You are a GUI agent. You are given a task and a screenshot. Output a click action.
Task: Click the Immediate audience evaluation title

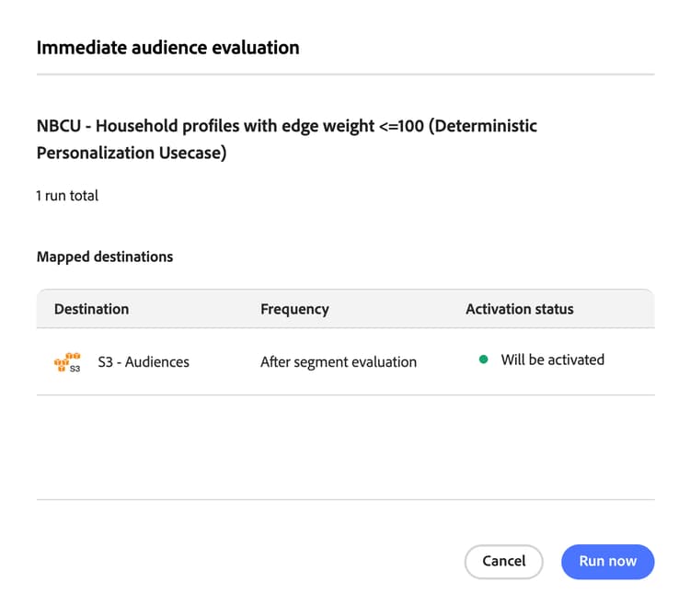(x=167, y=48)
